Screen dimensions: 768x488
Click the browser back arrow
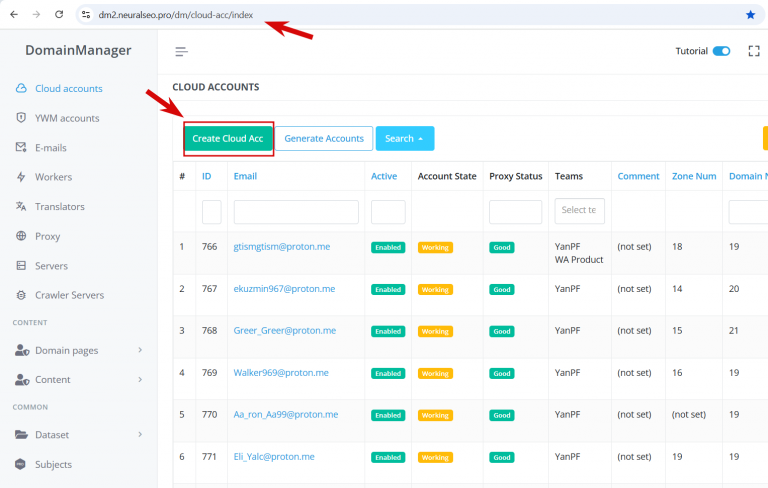14,15
